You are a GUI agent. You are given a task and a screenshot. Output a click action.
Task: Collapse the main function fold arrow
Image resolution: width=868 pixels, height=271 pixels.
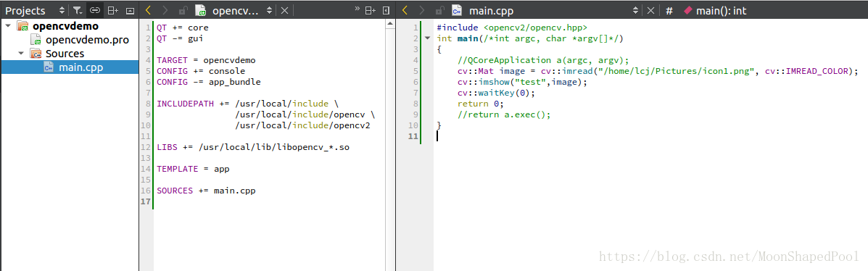427,38
